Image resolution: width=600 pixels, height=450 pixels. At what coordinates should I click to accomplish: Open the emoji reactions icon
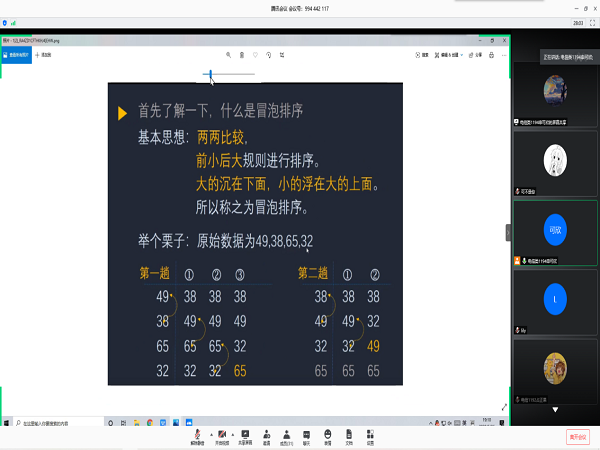pos(328,436)
